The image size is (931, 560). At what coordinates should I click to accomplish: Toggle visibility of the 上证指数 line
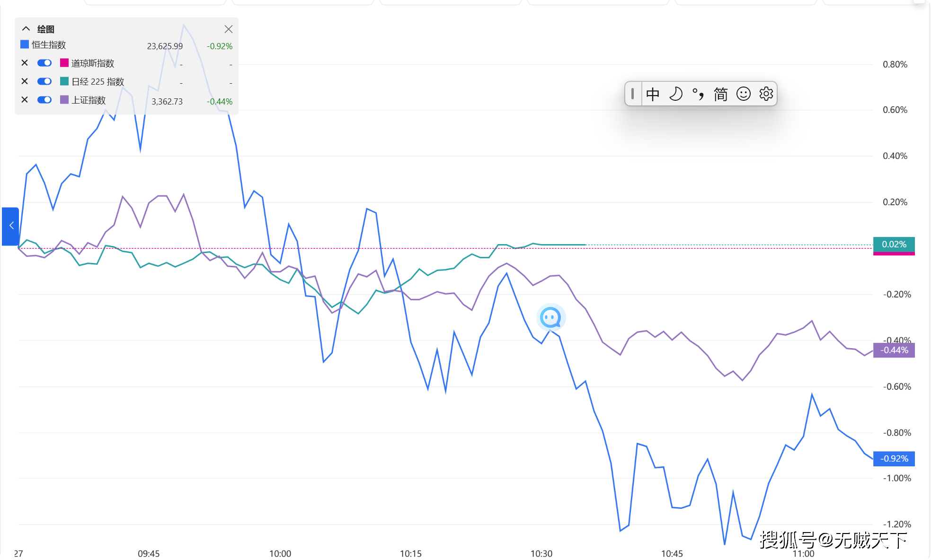[44, 100]
